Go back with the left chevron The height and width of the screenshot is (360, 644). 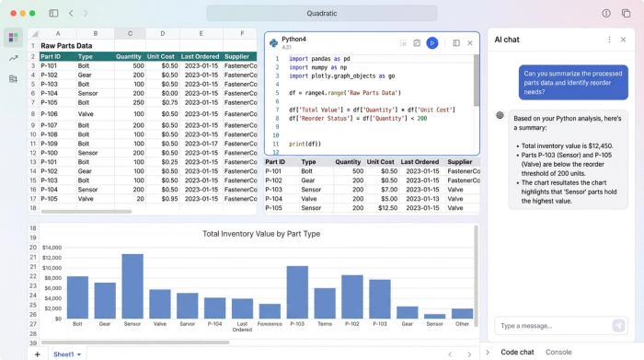(x=71, y=13)
